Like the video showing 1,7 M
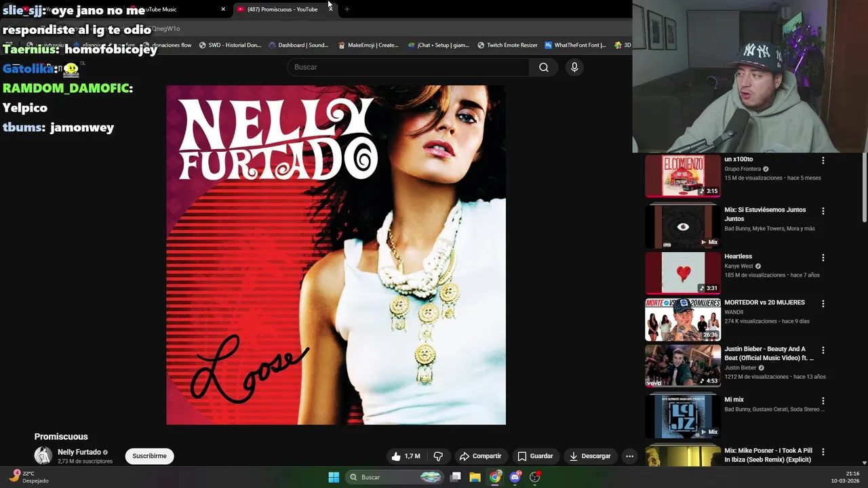This screenshot has height=488, width=868. coord(406,456)
